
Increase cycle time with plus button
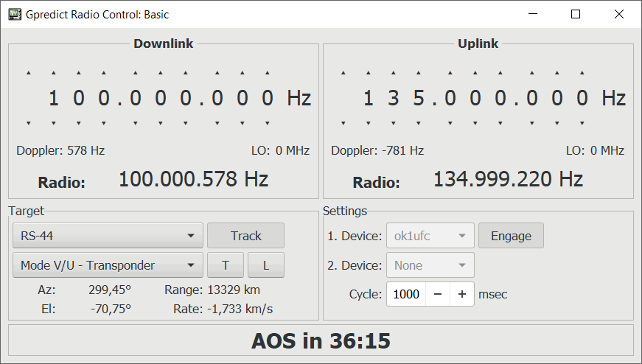(x=462, y=294)
